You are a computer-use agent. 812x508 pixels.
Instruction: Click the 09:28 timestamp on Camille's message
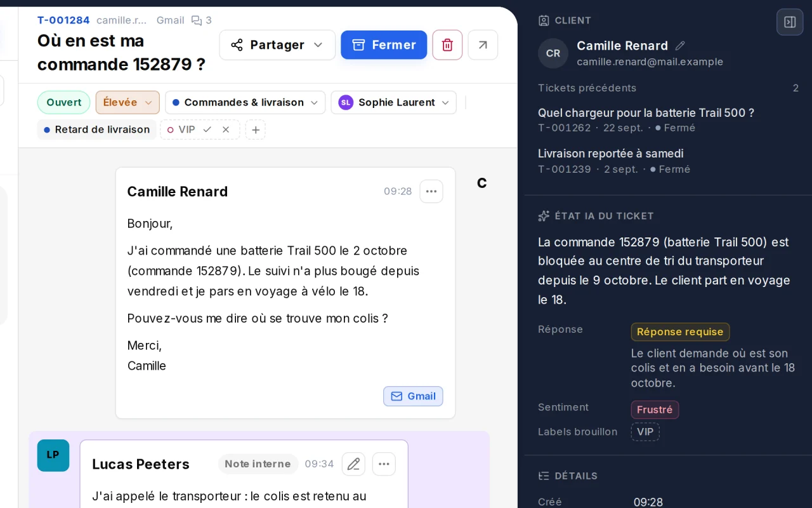coord(398,191)
